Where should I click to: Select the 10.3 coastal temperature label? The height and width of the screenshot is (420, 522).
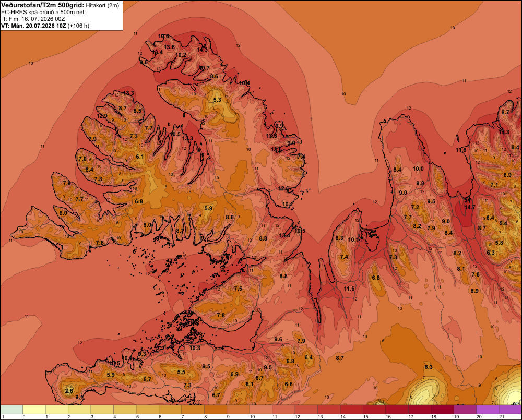pyautogui.click(x=195, y=348)
